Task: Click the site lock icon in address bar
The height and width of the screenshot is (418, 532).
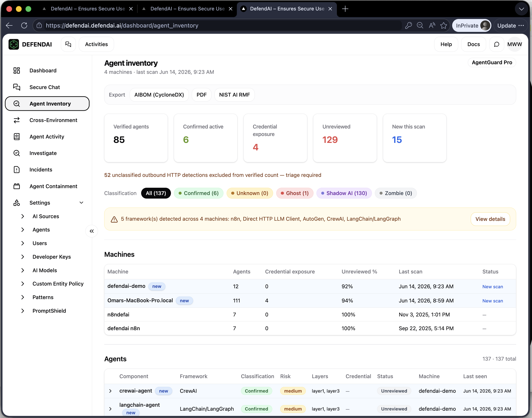Action: pyautogui.click(x=39, y=25)
